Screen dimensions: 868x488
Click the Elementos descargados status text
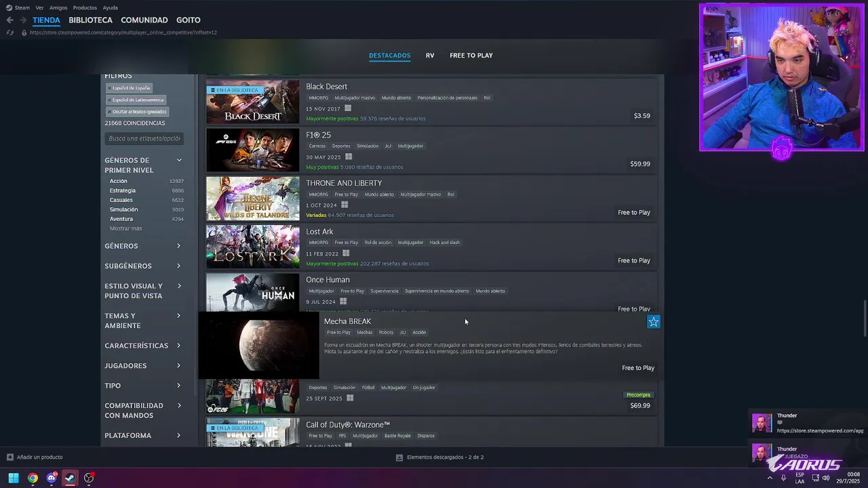pos(445,457)
